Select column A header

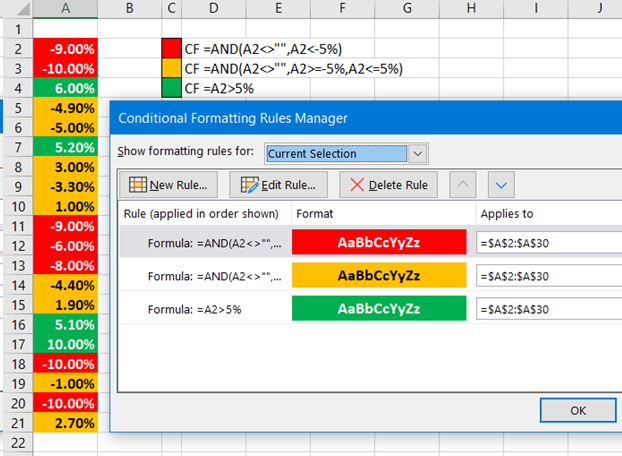65,9
